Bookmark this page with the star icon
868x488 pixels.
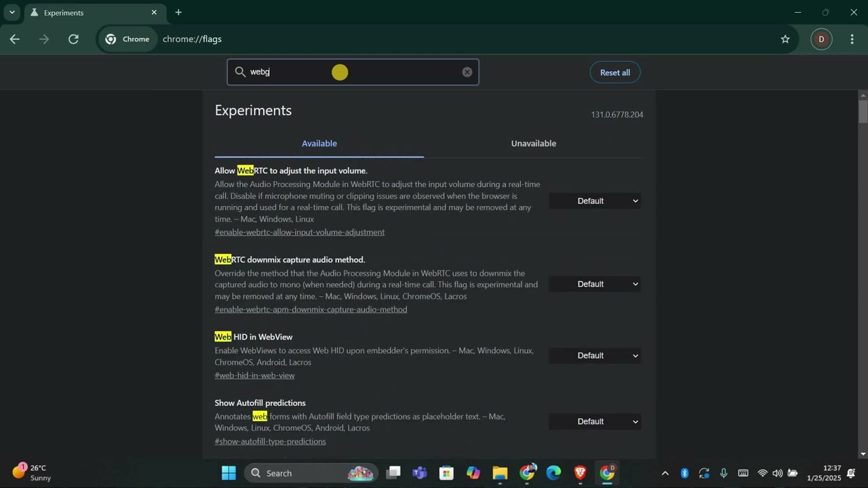785,39
